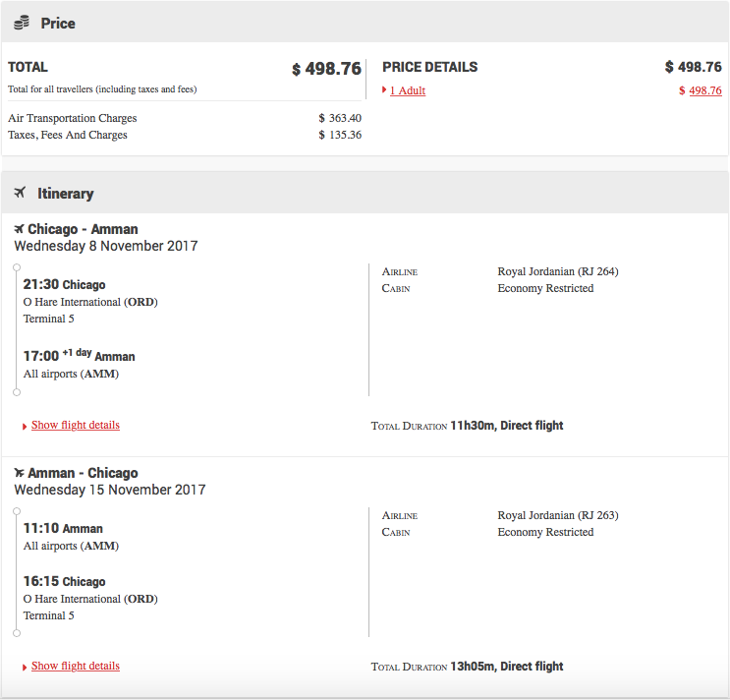The width and height of the screenshot is (730, 700).
Task: Expand the red triangle for return flight details
Action: point(25,668)
